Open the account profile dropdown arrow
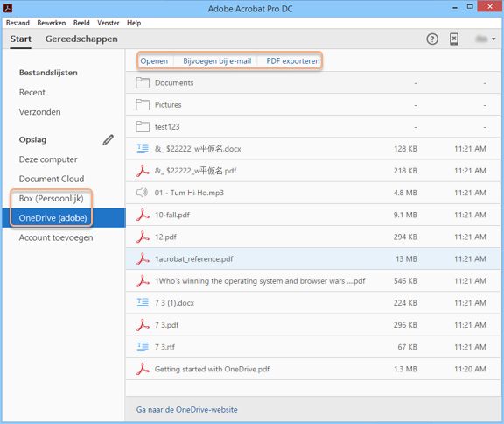504x424 pixels. [x=493, y=39]
